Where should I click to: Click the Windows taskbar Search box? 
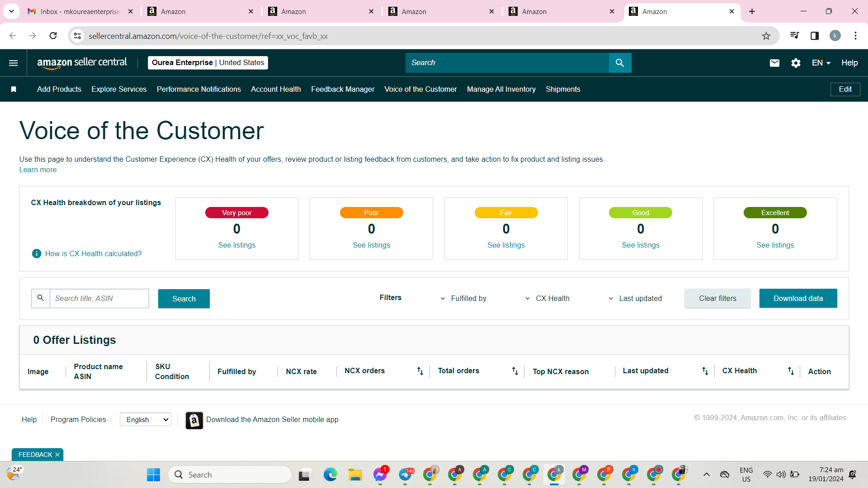coord(230,474)
